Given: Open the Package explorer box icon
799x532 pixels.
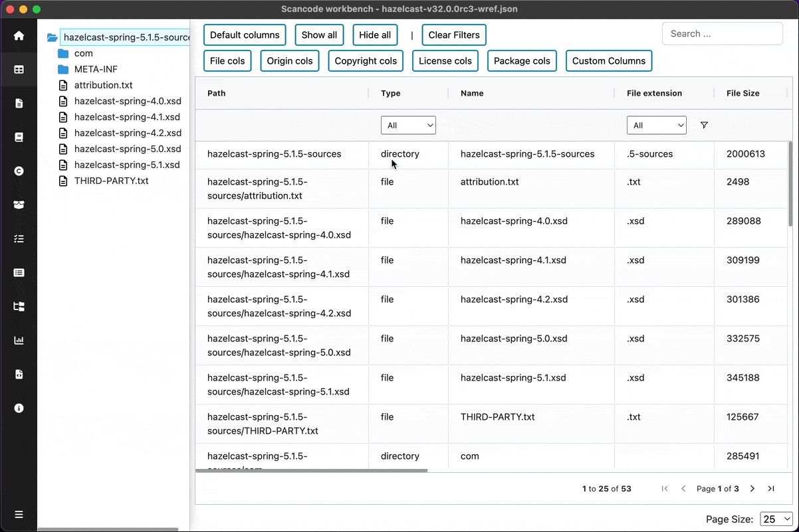Looking at the screenshot, I should pyautogui.click(x=19, y=205).
